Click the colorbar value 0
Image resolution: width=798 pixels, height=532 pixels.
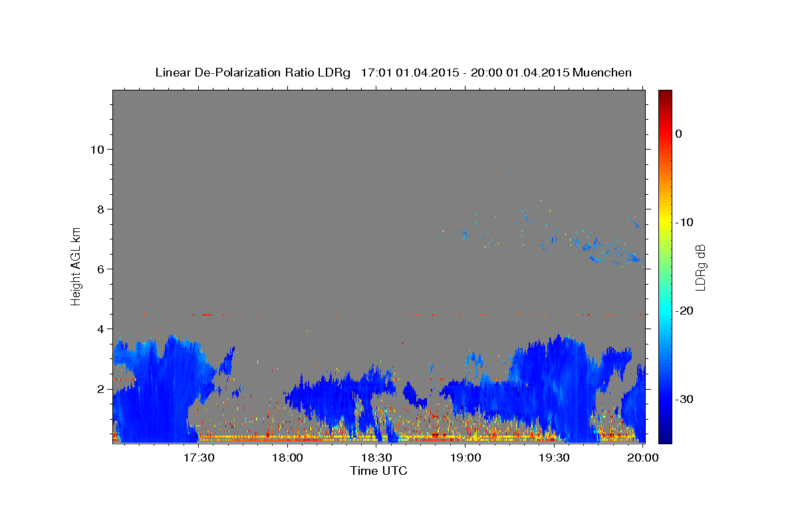pos(678,134)
